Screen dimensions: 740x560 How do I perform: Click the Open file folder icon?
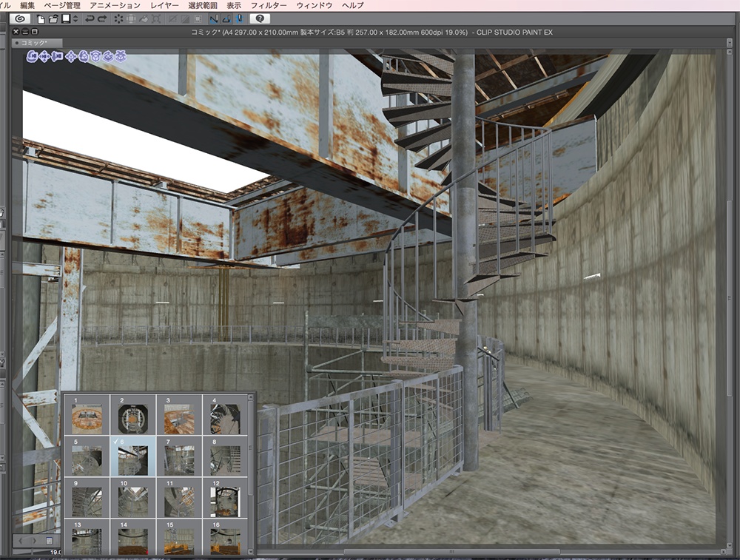[53, 19]
